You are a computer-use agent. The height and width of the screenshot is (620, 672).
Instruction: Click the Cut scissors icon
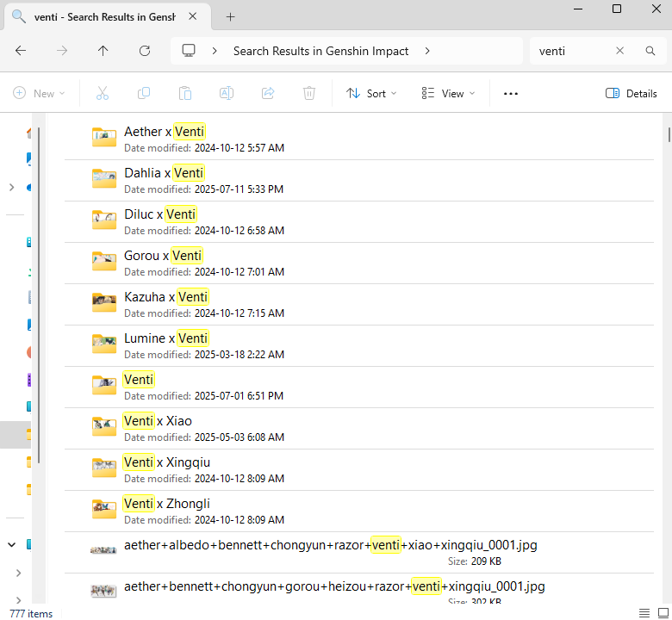[x=103, y=93]
